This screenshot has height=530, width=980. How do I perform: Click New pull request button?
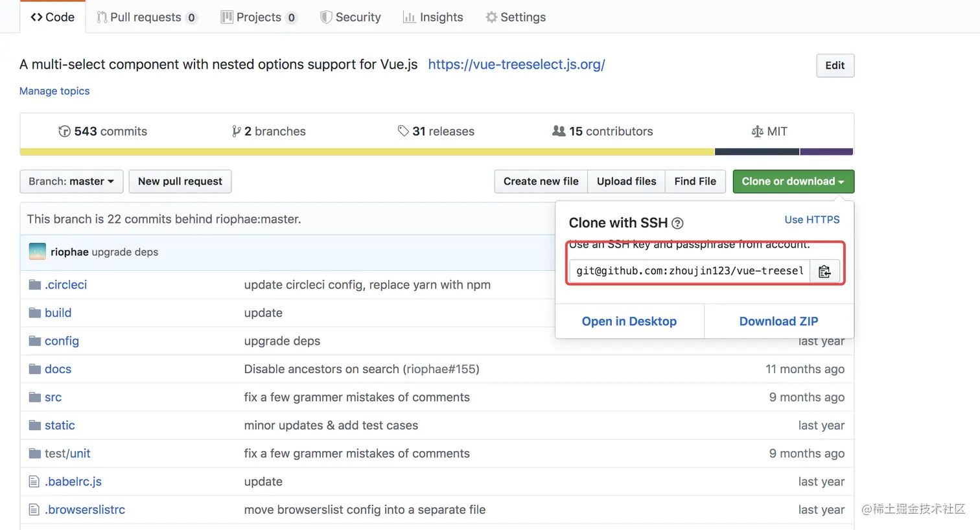[x=180, y=181]
